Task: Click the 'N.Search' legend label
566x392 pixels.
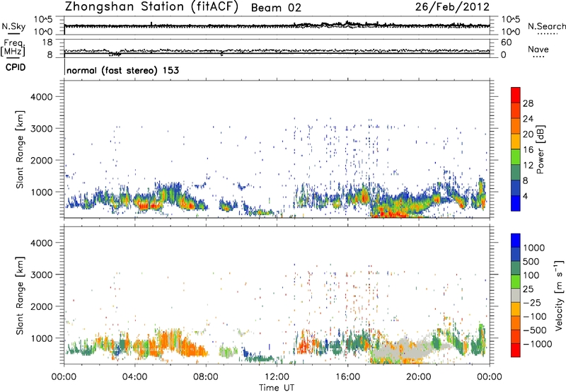Action: pos(546,26)
